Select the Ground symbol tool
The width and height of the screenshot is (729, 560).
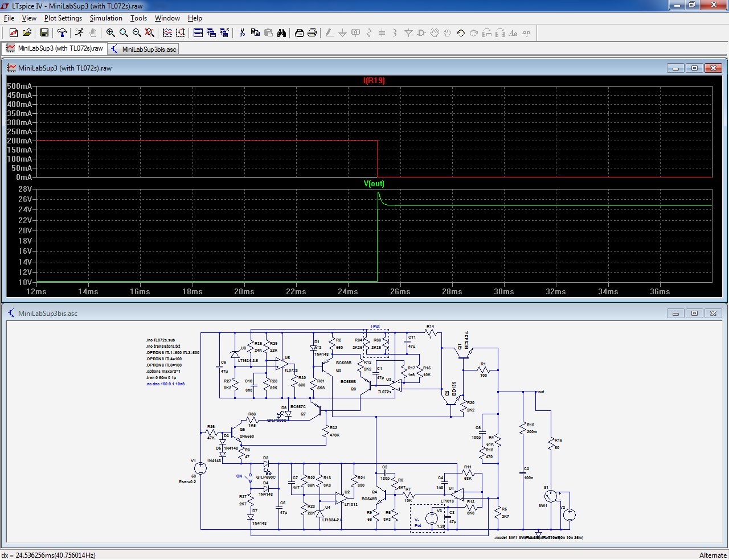pos(343,33)
